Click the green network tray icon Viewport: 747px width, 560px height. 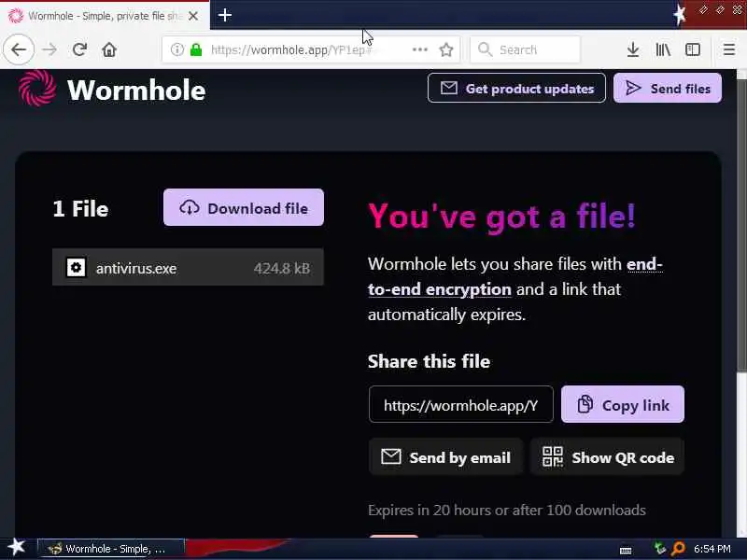(659, 549)
